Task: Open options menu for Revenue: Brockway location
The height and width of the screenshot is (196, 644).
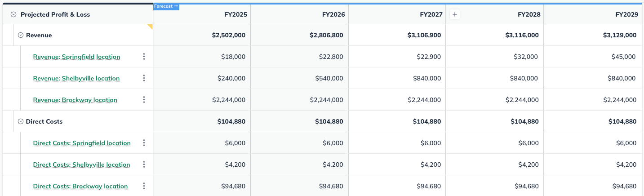Action: pyautogui.click(x=144, y=100)
